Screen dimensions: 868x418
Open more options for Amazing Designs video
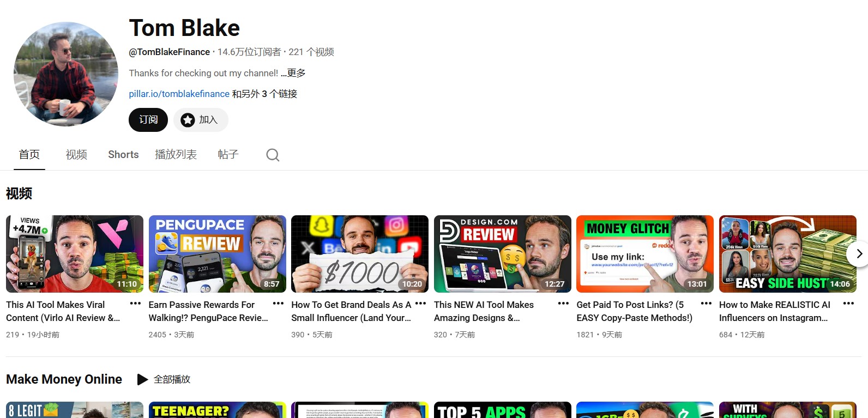point(563,304)
